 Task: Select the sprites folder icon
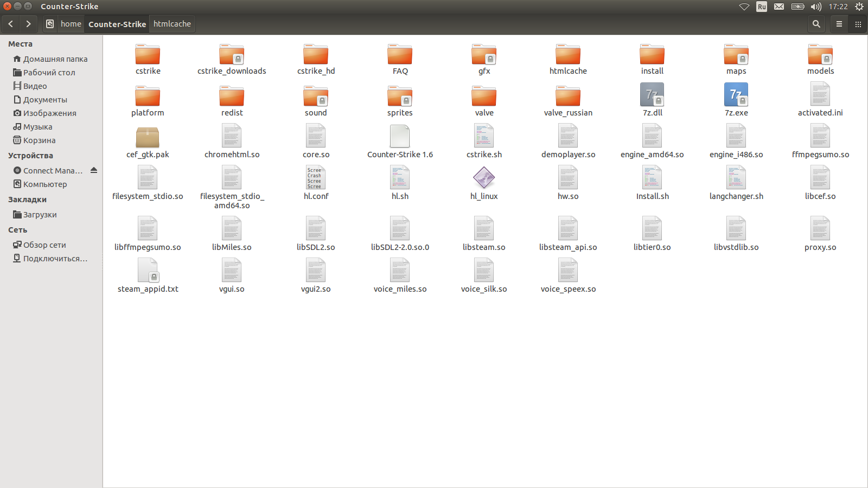[x=400, y=96]
